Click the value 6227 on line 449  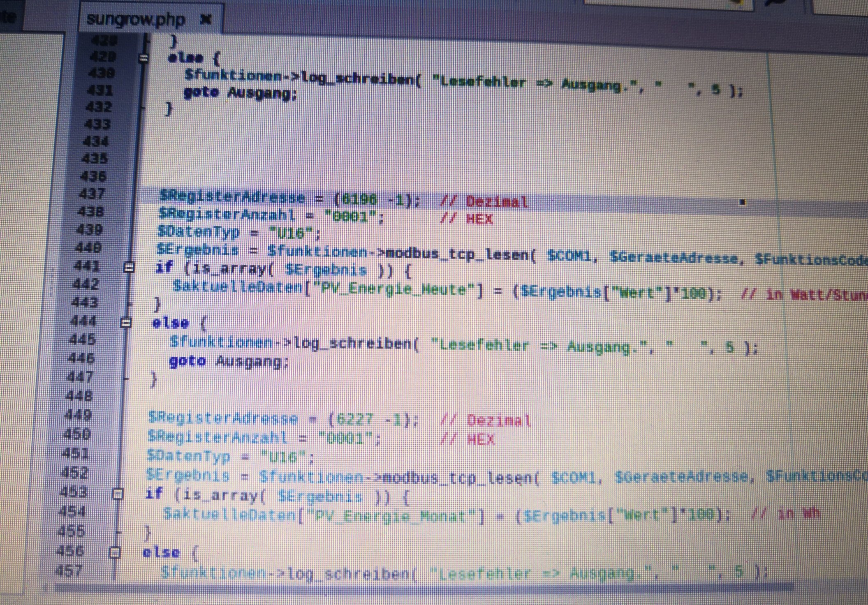[x=354, y=420]
